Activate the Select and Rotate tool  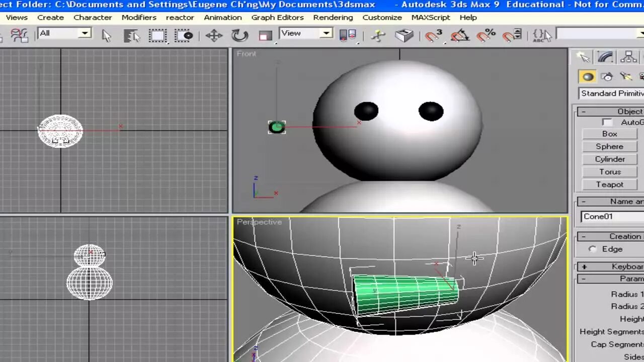pos(240,35)
